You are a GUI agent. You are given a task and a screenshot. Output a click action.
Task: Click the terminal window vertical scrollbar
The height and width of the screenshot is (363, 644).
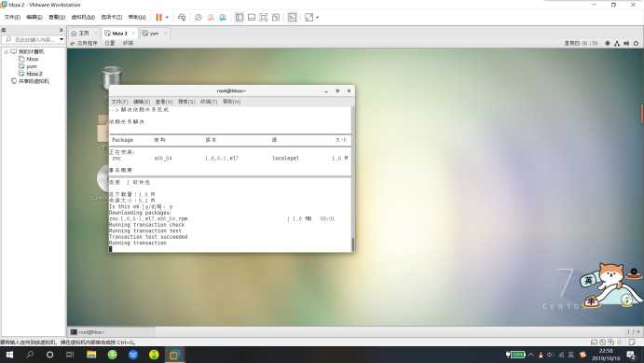tap(353, 179)
